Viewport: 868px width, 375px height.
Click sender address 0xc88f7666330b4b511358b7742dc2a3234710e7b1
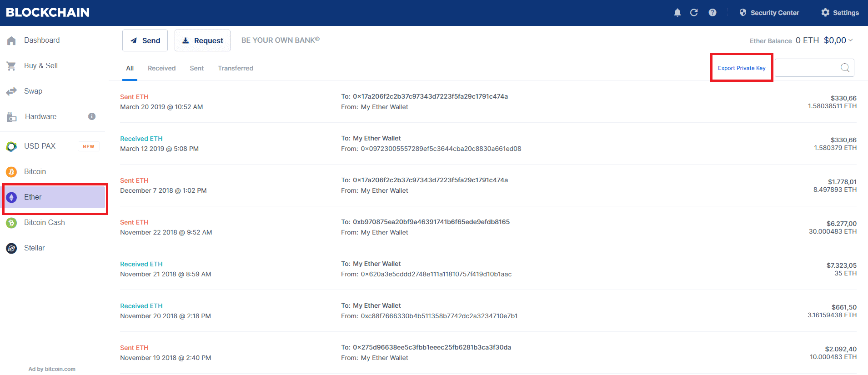pos(439,316)
